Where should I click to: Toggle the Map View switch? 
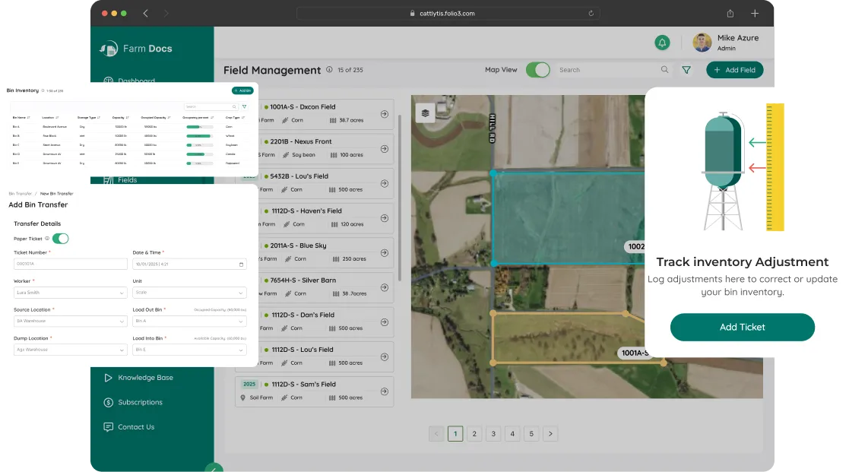pyautogui.click(x=537, y=70)
